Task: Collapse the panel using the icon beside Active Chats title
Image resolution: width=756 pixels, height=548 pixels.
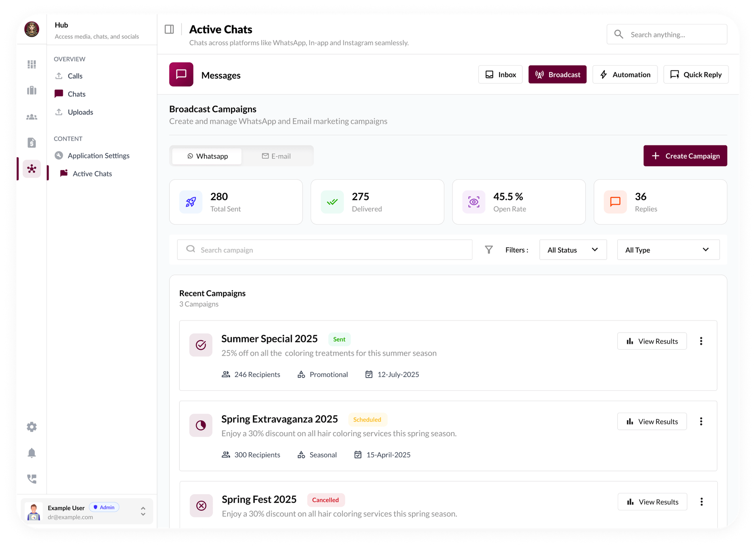Action: 169,29
